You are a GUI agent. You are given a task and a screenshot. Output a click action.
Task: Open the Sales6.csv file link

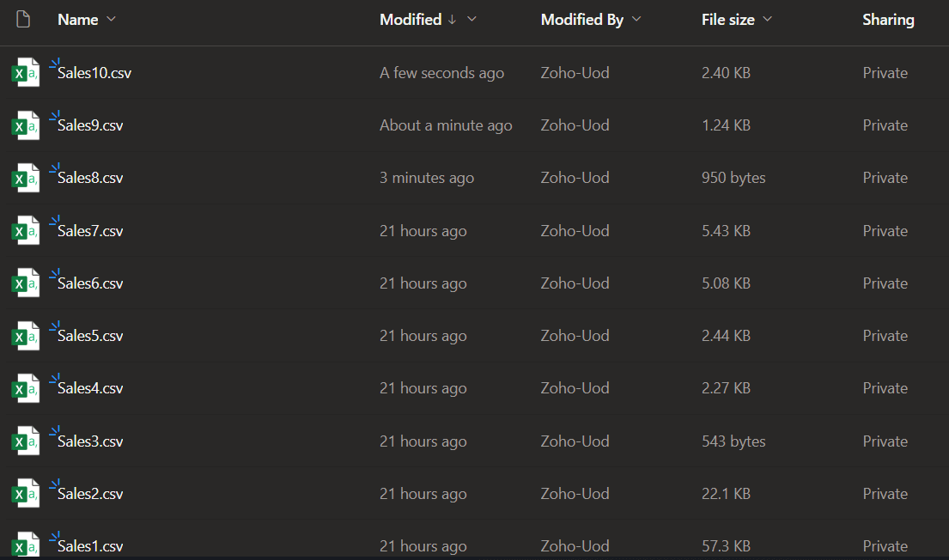pyautogui.click(x=90, y=283)
